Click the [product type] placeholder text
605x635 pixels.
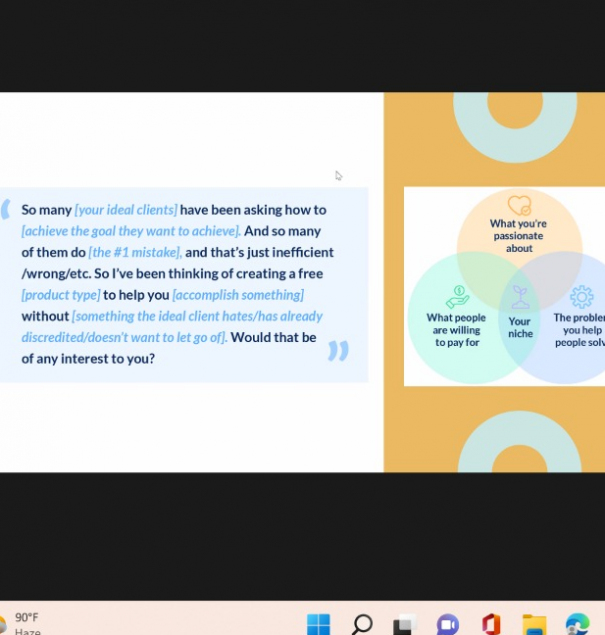[x=61, y=295]
